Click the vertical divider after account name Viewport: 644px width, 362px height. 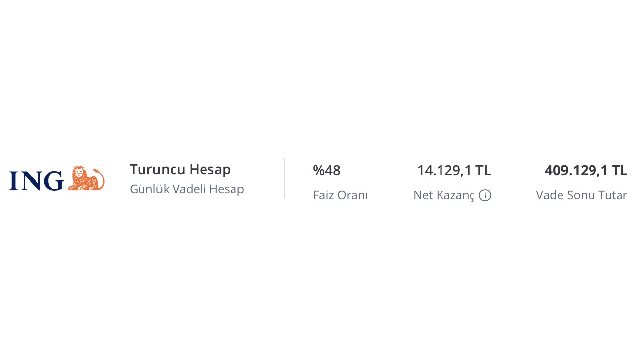[x=285, y=178]
